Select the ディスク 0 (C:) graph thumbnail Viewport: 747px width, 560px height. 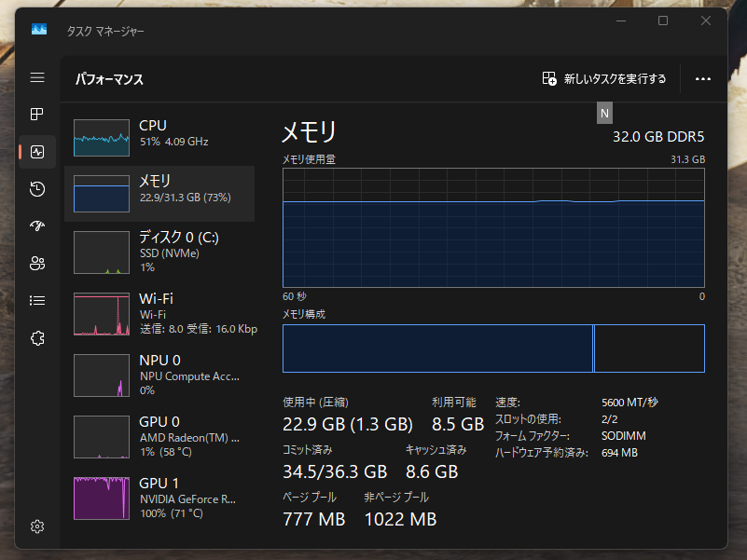click(102, 253)
